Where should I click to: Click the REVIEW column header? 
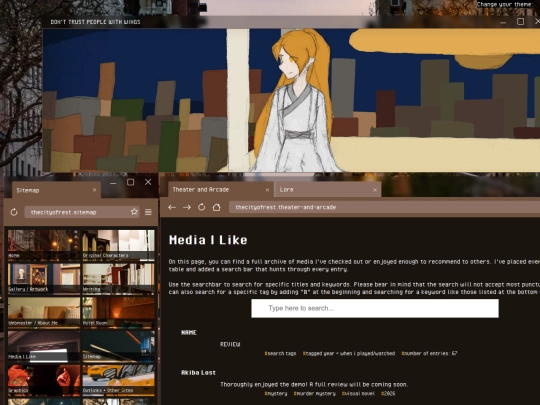(230, 344)
